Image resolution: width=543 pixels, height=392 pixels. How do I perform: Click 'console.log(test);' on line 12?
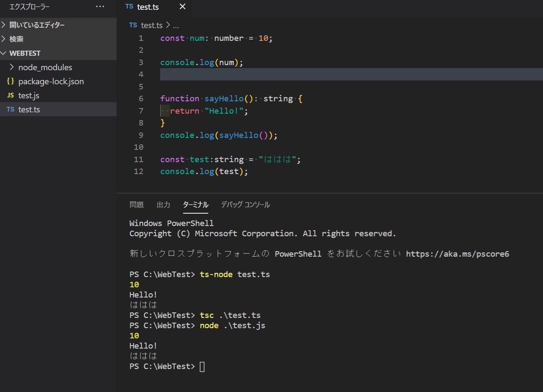pyautogui.click(x=204, y=172)
